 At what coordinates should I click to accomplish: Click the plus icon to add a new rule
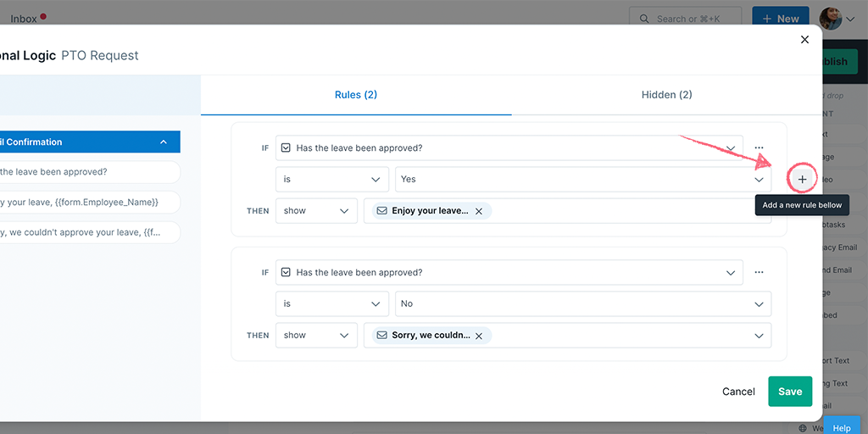click(802, 179)
